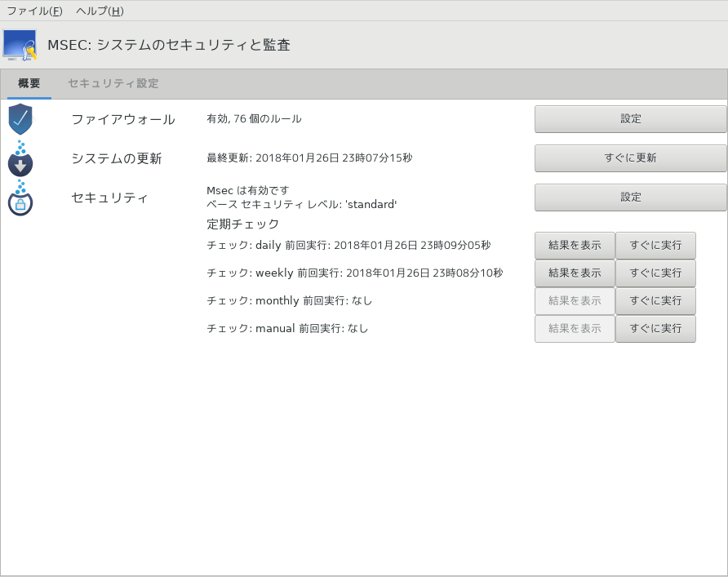This screenshot has width=728, height=577.
Task: Open the ファイル(F) menu
Action: tap(35, 11)
